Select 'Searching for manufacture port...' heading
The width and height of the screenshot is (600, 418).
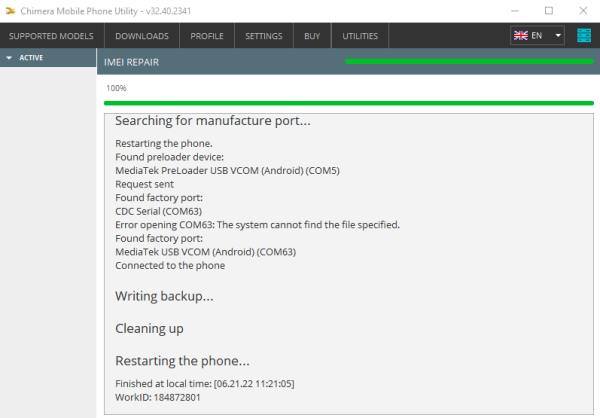click(x=213, y=121)
